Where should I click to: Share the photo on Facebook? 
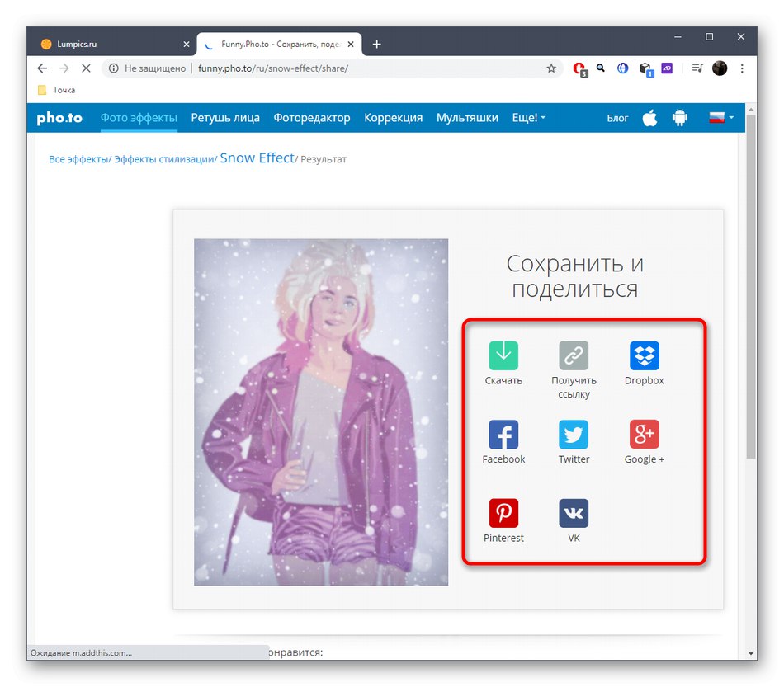tap(503, 434)
